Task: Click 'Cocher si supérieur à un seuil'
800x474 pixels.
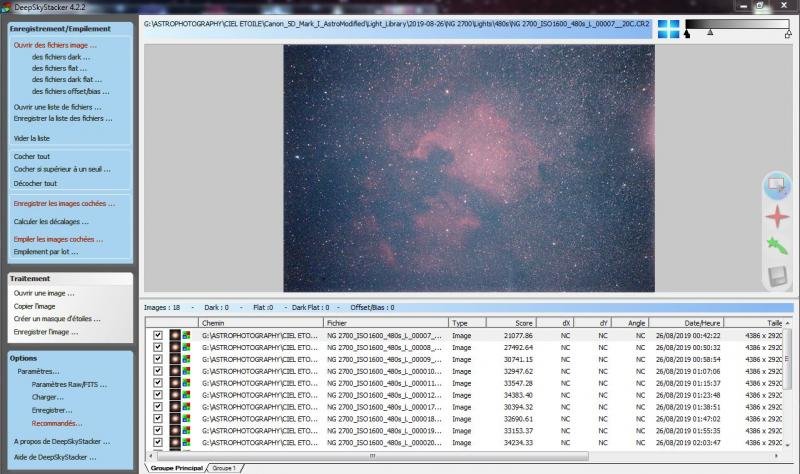Action: point(62,169)
